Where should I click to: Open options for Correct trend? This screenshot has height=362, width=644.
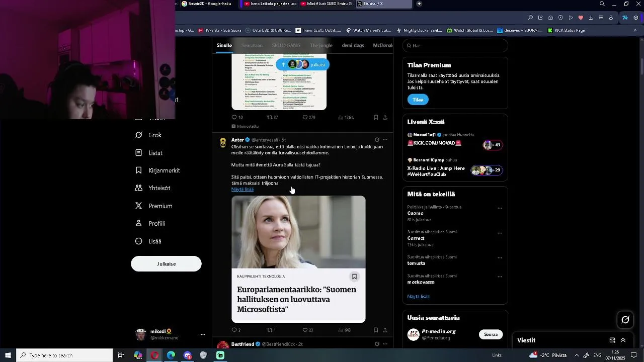(x=500, y=233)
